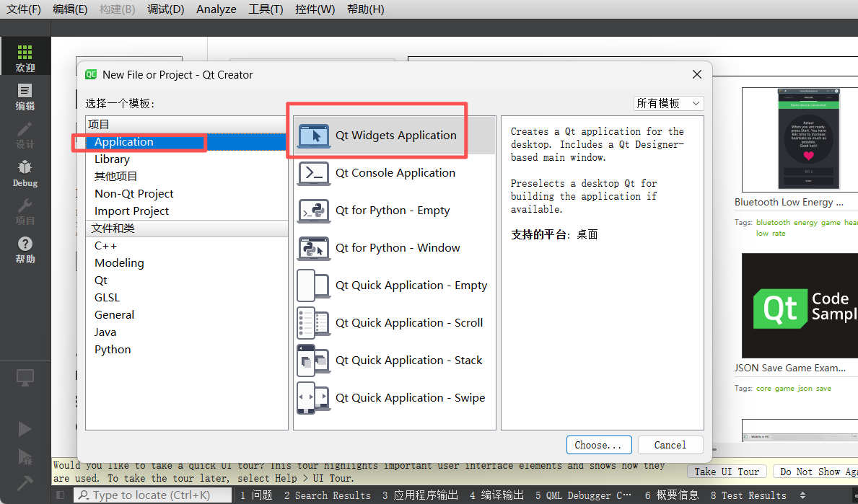Open the 文件(F) menu
The image size is (858, 504).
(24, 9)
